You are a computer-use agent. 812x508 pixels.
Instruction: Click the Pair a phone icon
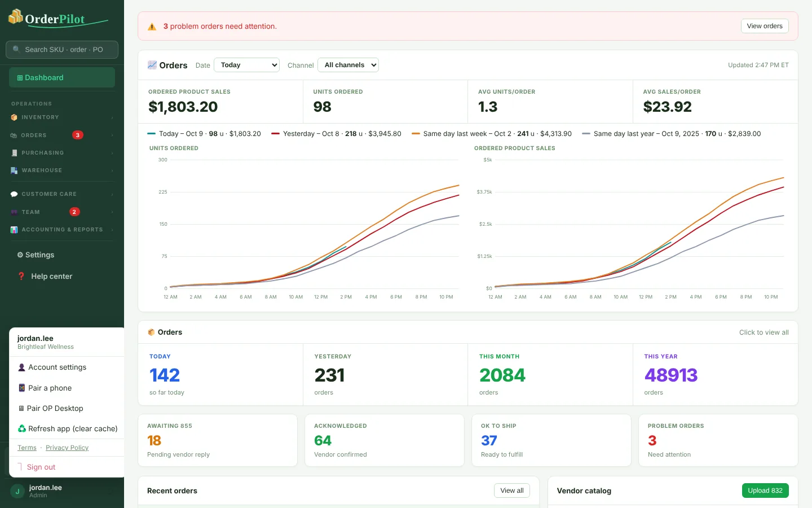[22, 388]
